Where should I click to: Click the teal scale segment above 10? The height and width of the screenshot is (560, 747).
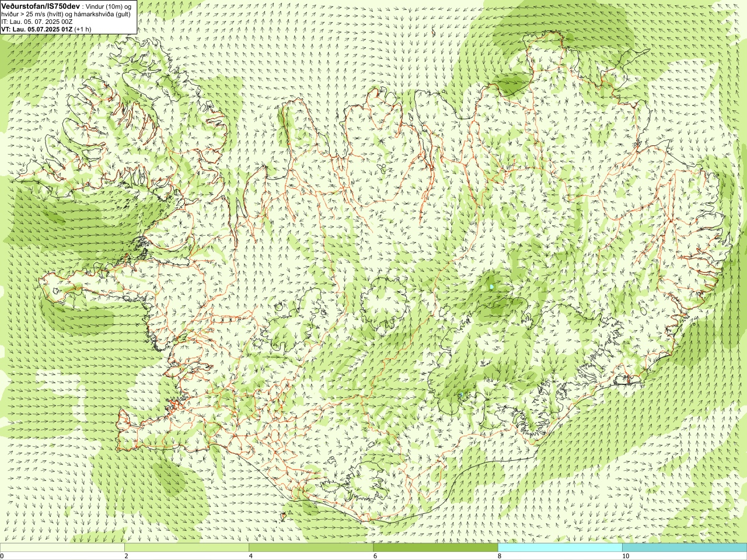click(685, 548)
